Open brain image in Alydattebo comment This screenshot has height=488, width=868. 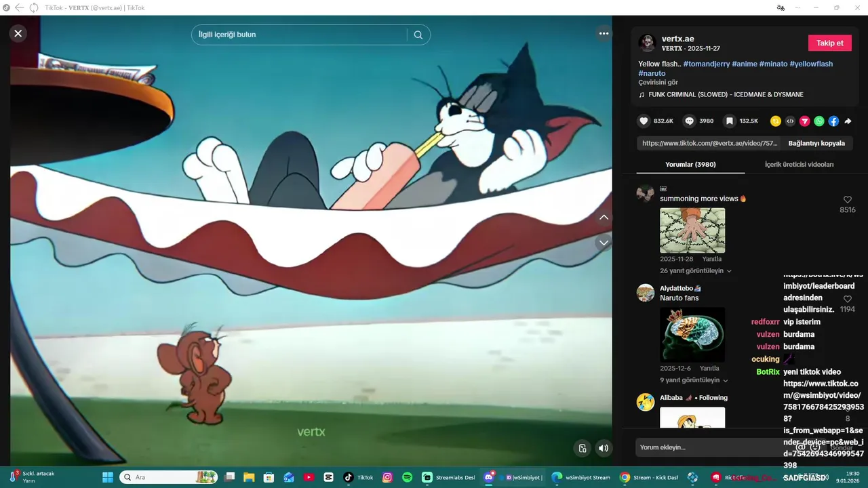pyautogui.click(x=692, y=335)
